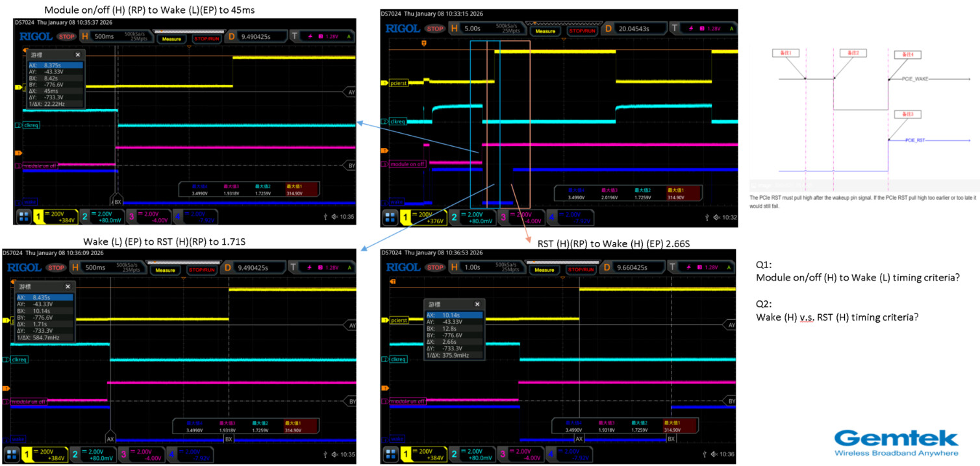Click speaker icon in the 45ms cursor scope

(x=333, y=216)
